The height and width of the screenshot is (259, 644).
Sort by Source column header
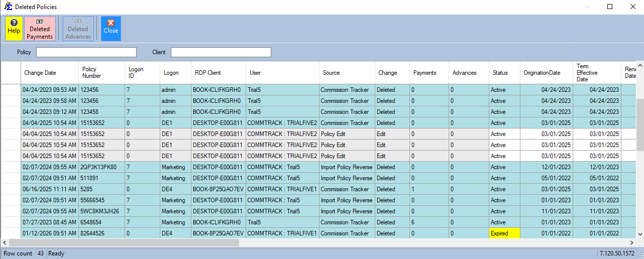tap(347, 73)
